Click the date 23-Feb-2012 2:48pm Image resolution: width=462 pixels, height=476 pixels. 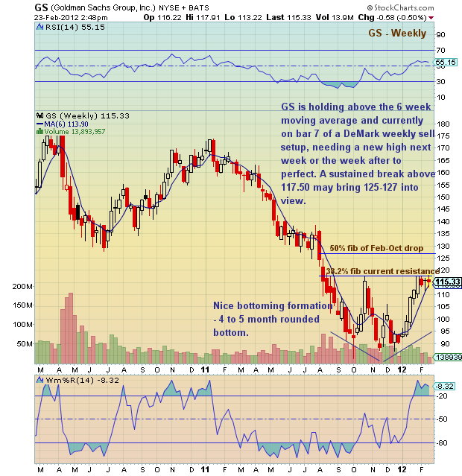coord(71,18)
